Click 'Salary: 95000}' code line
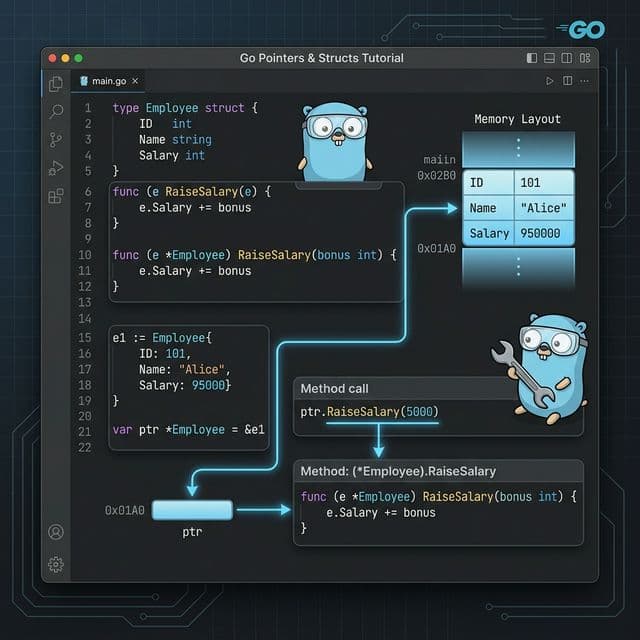 point(185,385)
